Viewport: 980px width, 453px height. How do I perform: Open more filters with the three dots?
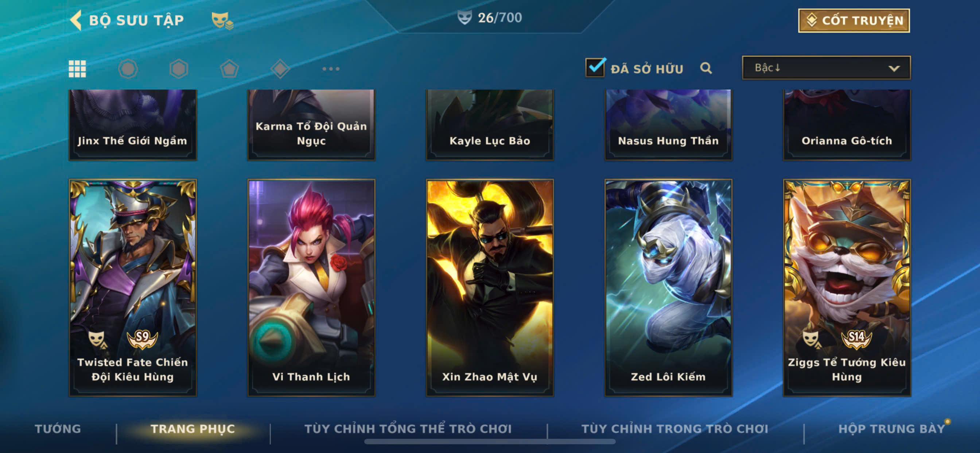(x=331, y=69)
